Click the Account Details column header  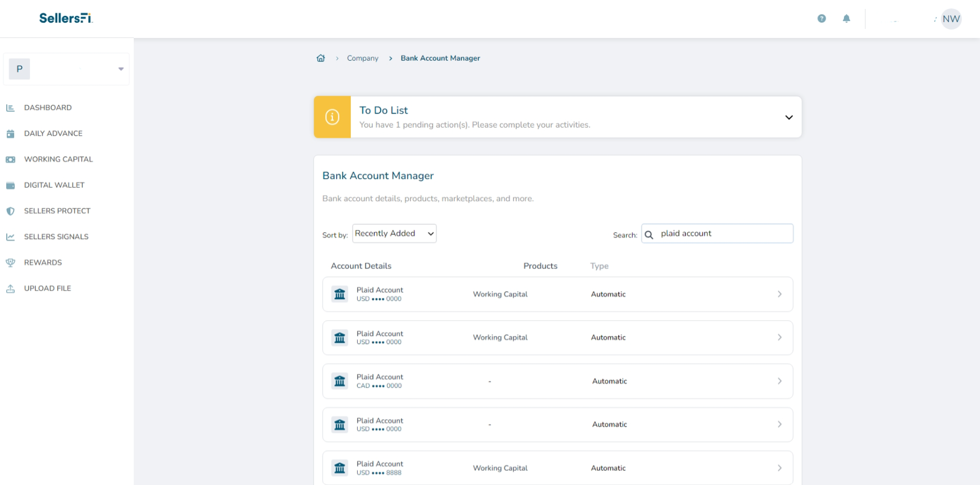click(x=361, y=266)
